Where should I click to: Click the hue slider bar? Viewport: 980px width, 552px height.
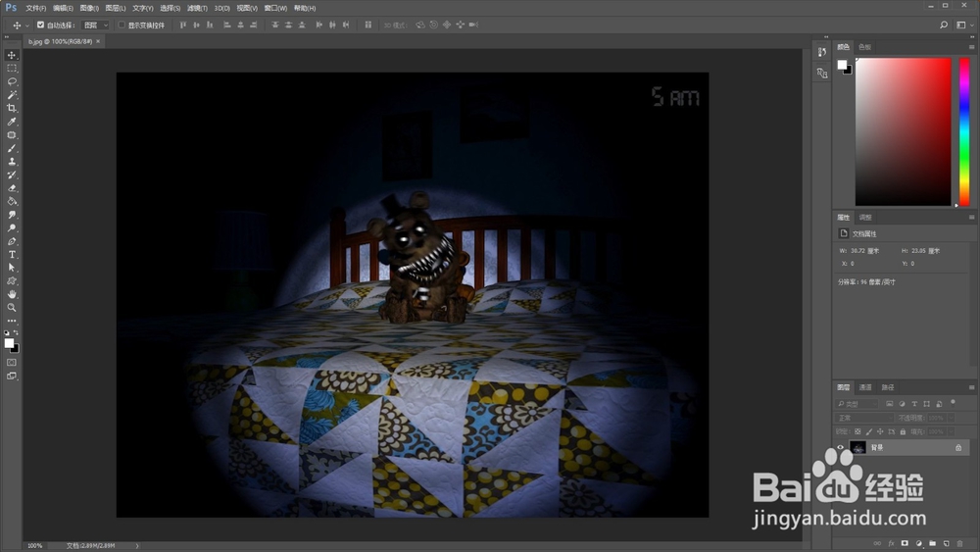pos(964,132)
